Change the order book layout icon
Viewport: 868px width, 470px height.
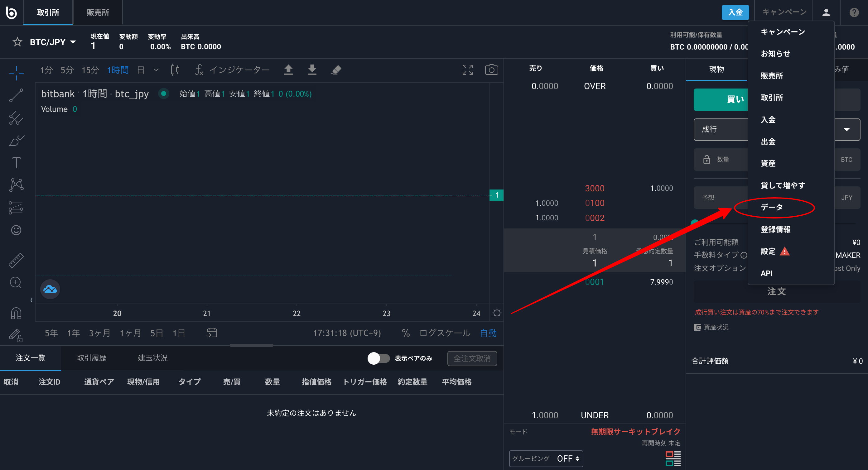673,458
